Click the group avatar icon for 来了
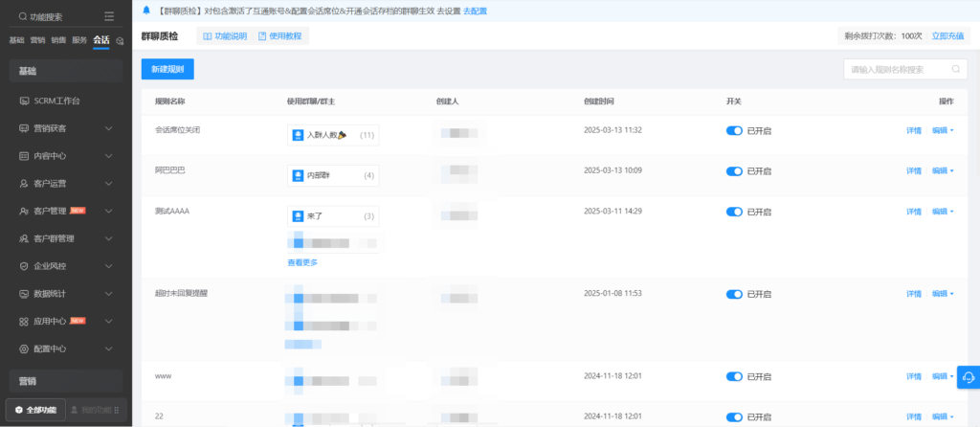Image resolution: width=980 pixels, height=427 pixels. click(x=299, y=216)
